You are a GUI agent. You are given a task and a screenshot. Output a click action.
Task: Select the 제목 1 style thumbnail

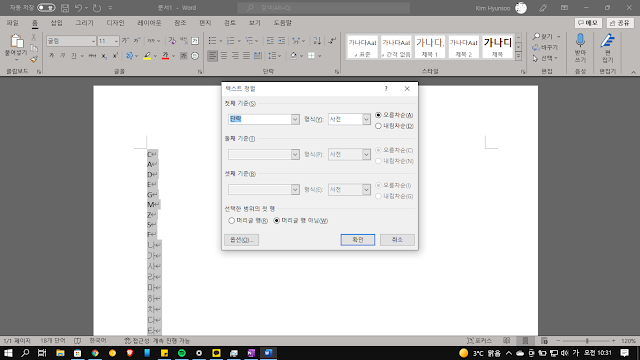tap(430, 47)
